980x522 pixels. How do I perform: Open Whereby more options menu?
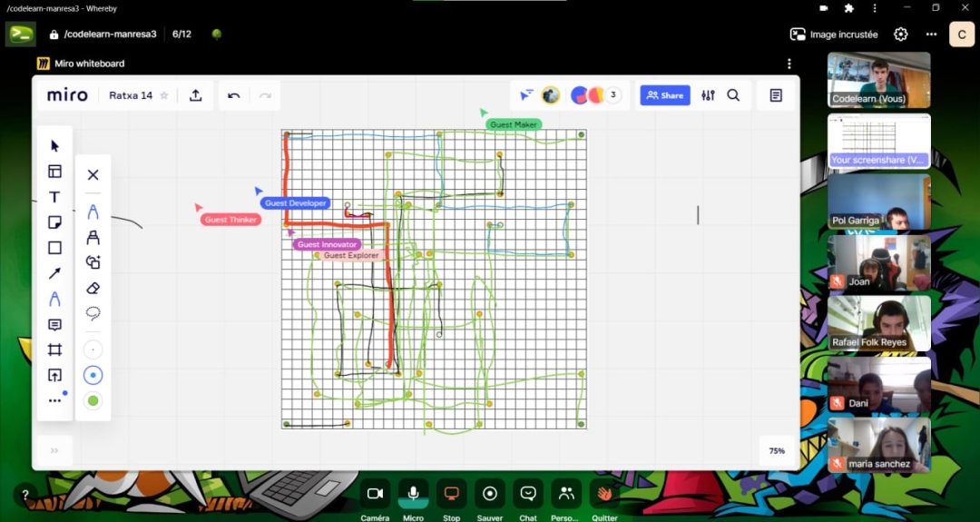(x=931, y=34)
